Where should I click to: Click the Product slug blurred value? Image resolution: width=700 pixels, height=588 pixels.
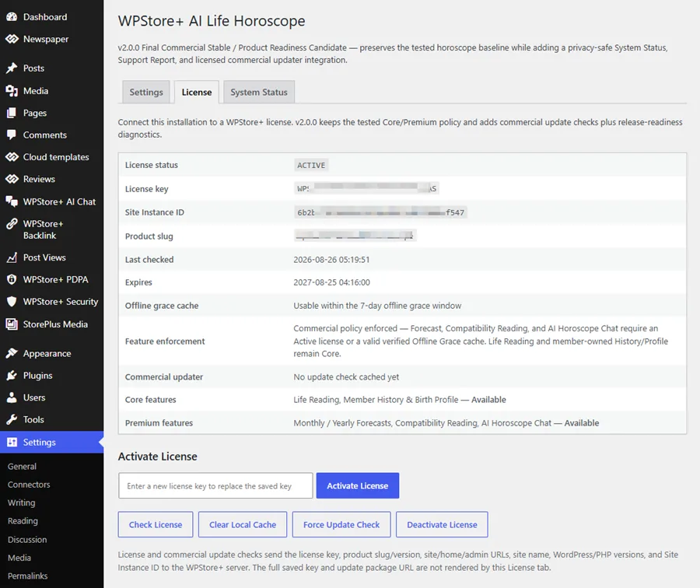(x=355, y=236)
